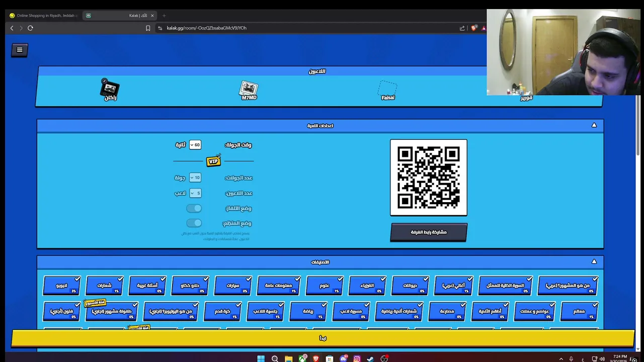Screen dimensions: 644x362
Task: Uncheck من هو المشهور؟ (عربي) category
Action: (568, 285)
